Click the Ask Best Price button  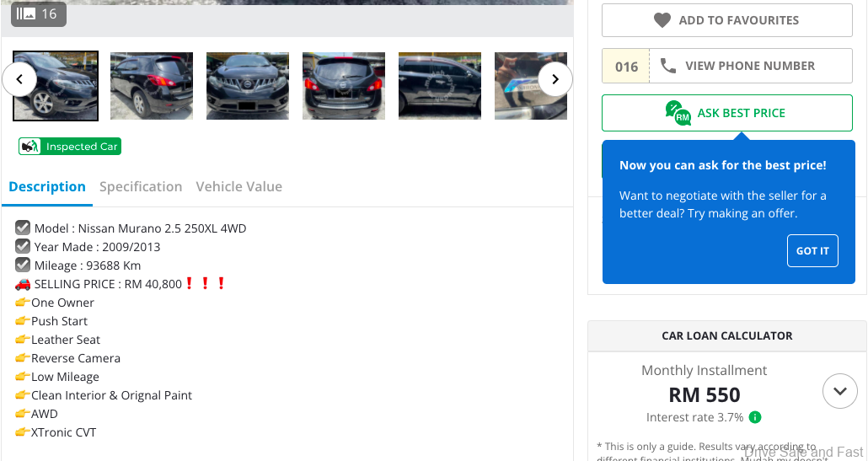coord(726,113)
